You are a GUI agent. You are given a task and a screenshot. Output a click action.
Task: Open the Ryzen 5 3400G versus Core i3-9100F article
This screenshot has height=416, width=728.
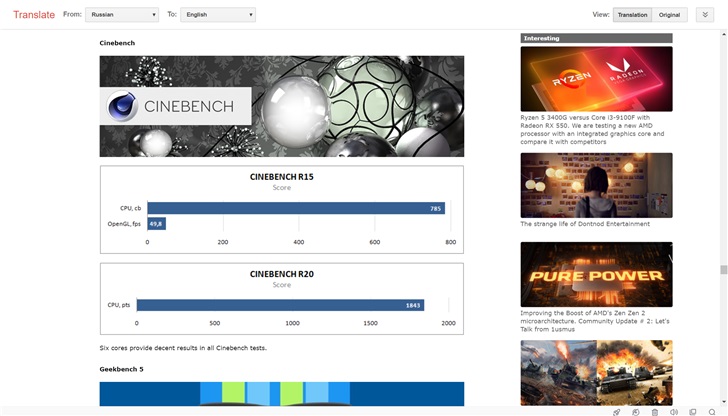coord(592,130)
